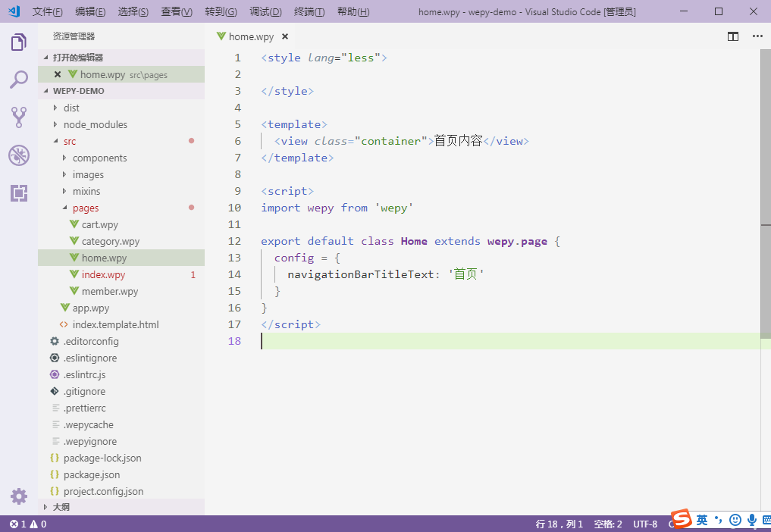Open the 选择(S) menu

click(133, 12)
